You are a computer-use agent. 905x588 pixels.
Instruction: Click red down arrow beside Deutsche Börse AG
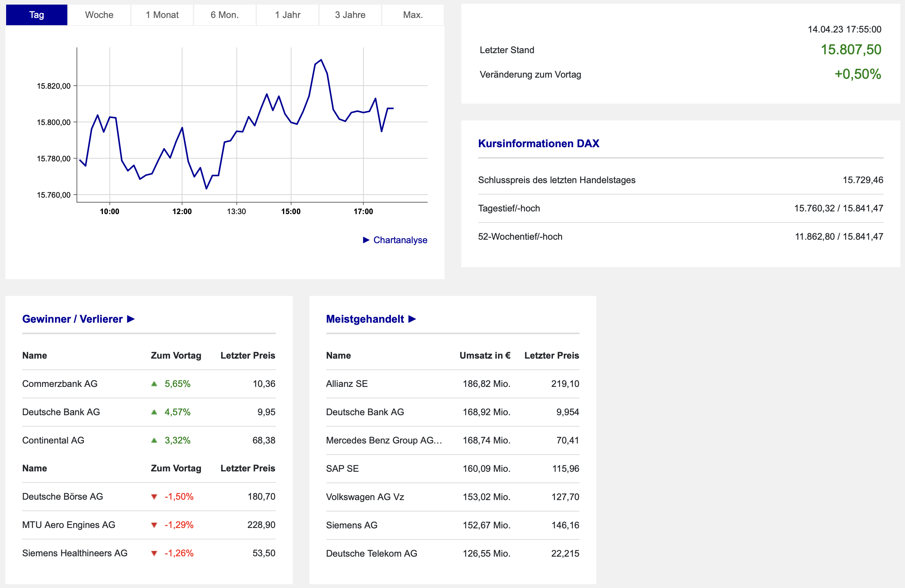point(154,497)
